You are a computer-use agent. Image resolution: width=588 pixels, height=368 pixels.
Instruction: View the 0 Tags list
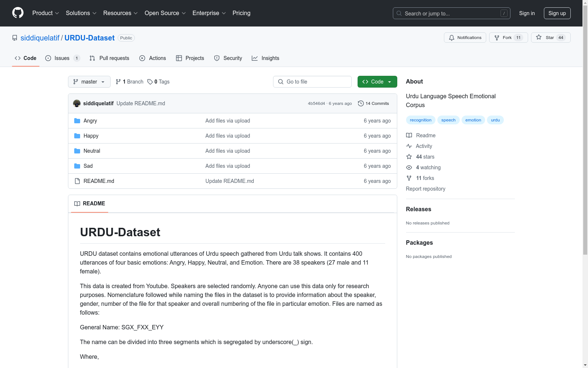tap(158, 82)
